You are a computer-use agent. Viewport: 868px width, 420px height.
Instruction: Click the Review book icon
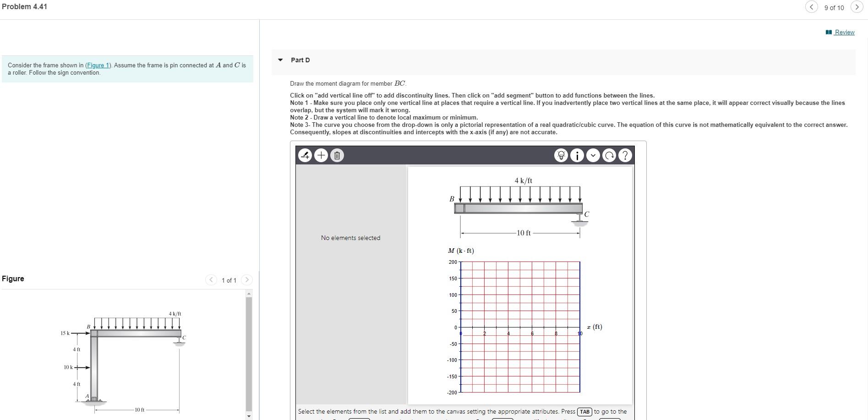829,32
